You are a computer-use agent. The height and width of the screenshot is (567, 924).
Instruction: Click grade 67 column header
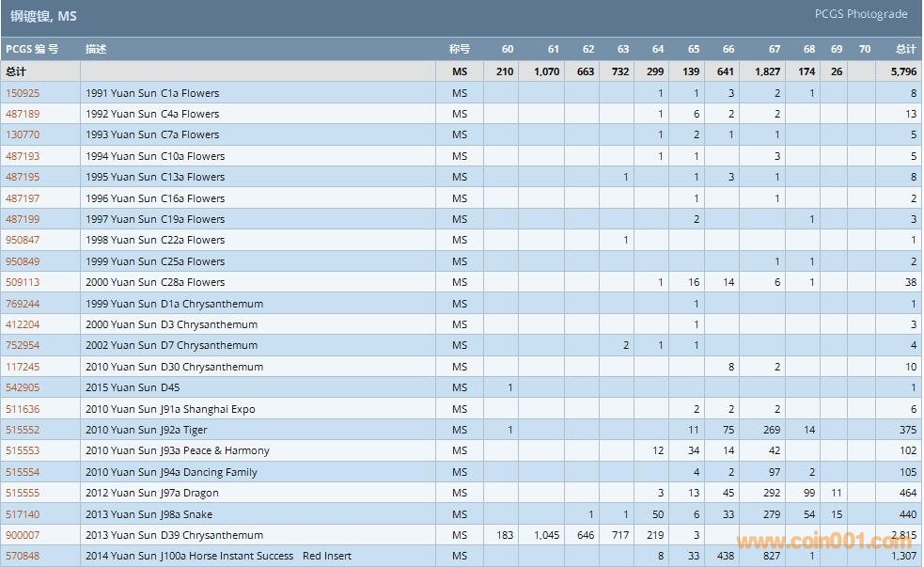[x=774, y=49]
